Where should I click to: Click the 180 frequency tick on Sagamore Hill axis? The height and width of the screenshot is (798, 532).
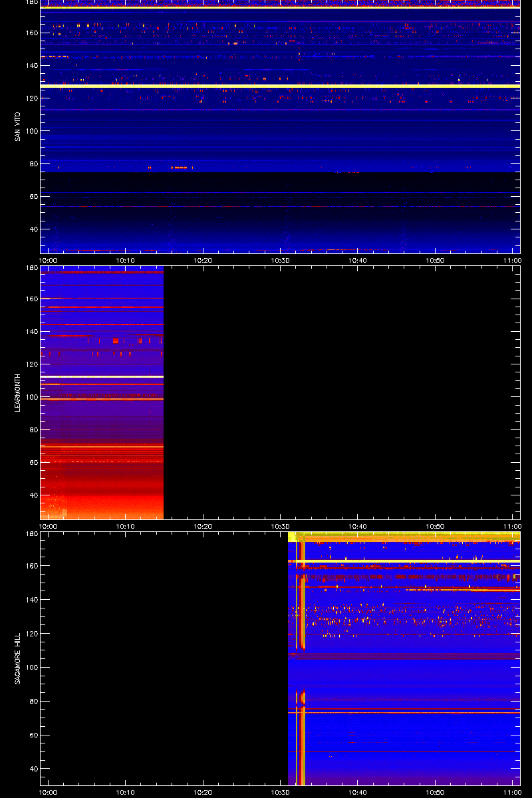[x=31, y=534]
